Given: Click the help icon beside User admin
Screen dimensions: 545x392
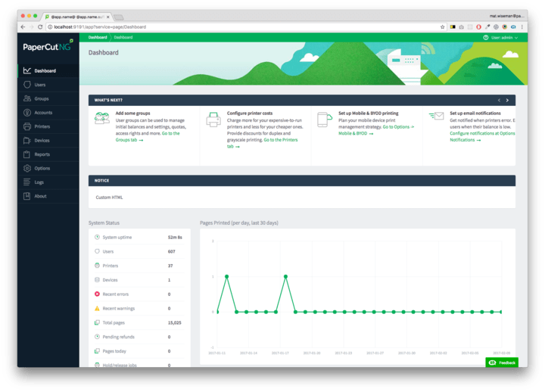Looking at the screenshot, I should coord(485,38).
